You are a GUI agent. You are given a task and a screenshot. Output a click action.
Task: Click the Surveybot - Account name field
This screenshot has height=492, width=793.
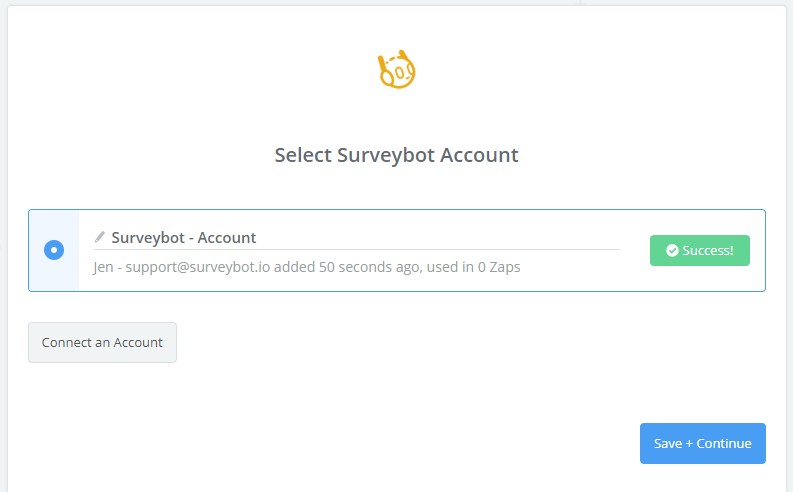[x=357, y=238]
